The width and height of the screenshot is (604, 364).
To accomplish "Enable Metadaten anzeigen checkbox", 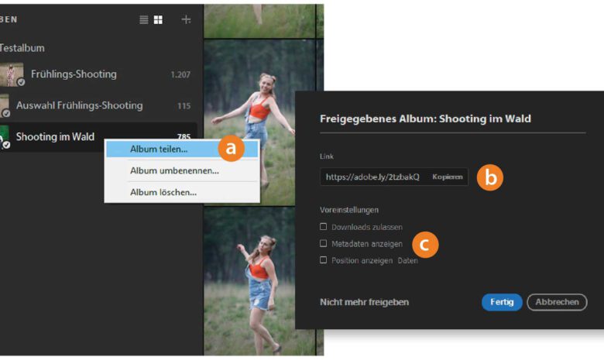I will (323, 243).
